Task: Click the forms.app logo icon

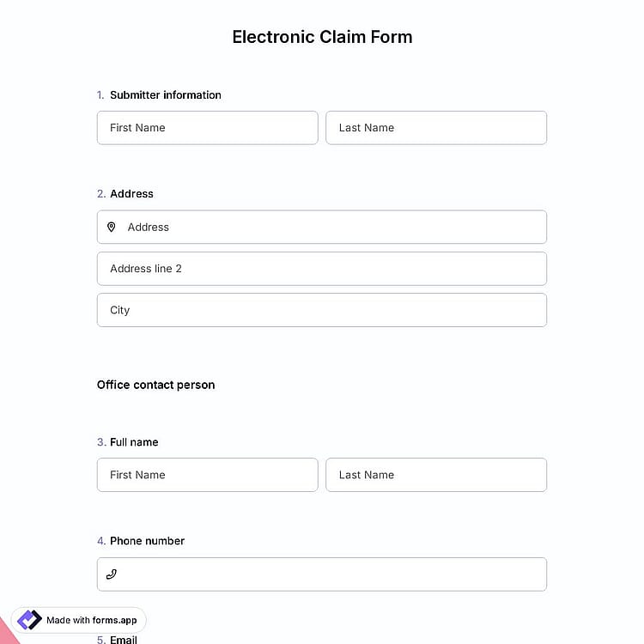Action: point(29,620)
